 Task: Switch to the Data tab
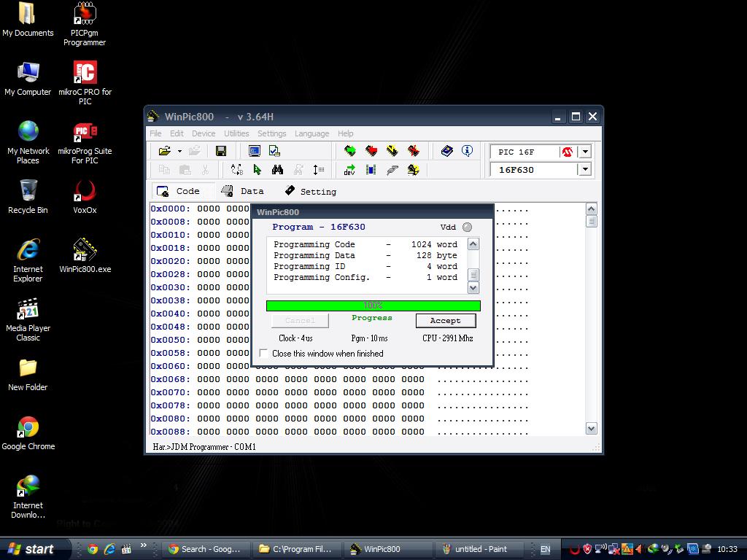[243, 191]
